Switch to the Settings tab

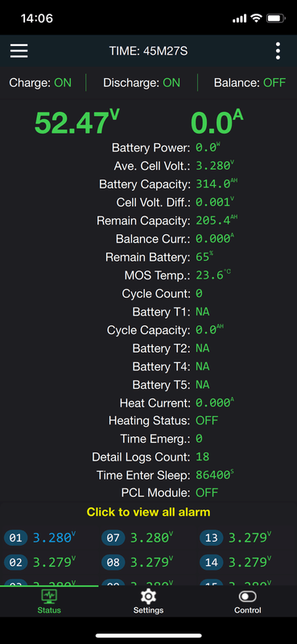[x=148, y=601]
